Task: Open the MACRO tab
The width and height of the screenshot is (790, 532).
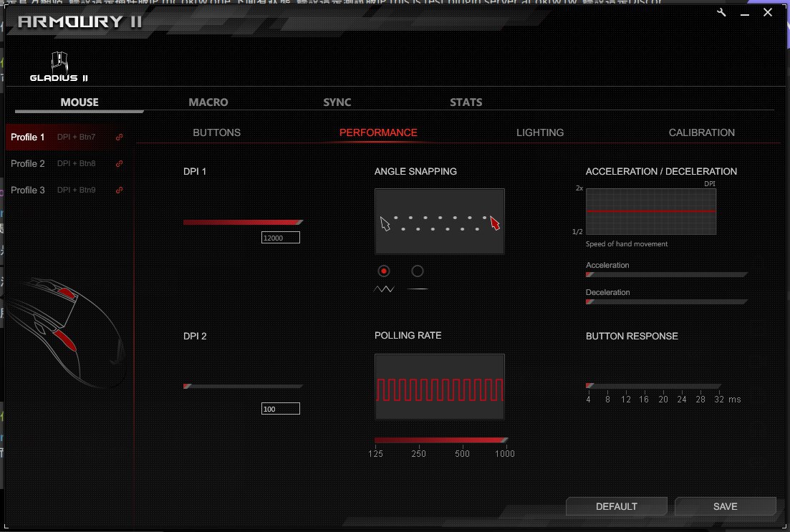Action: pos(208,102)
